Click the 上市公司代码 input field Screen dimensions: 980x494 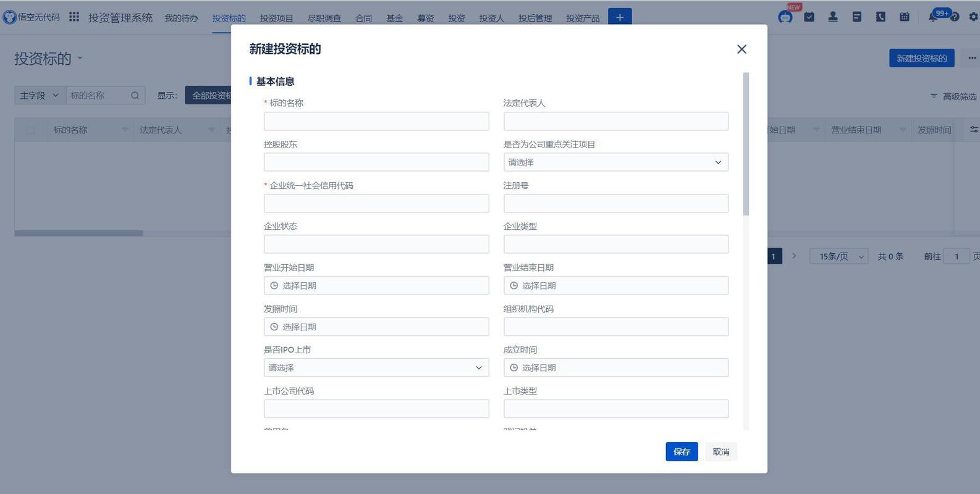click(x=376, y=409)
